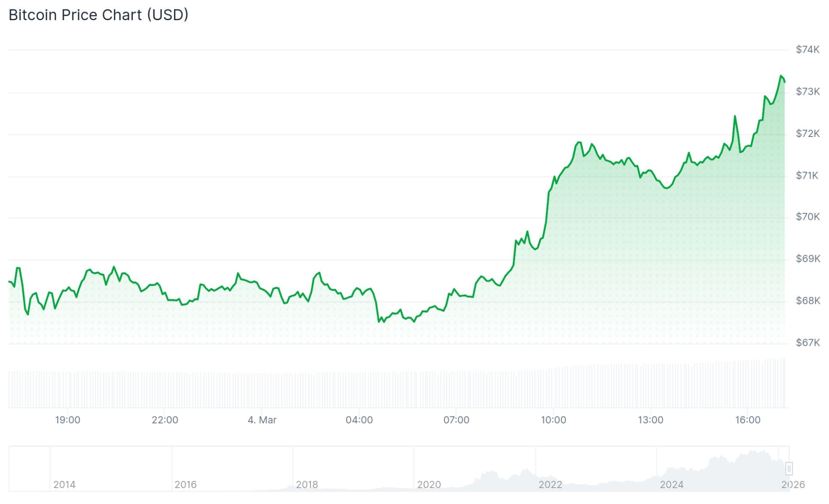Click the $74K price axis label
829x504 pixels.
pyautogui.click(x=808, y=49)
